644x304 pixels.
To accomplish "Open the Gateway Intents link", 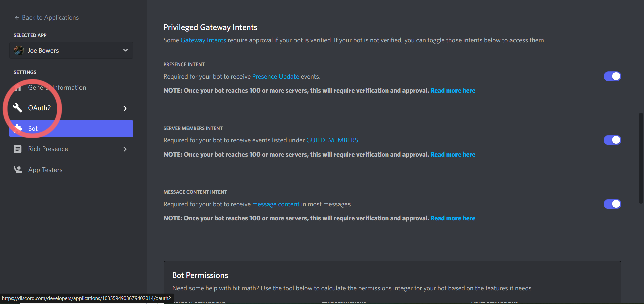I will pos(203,40).
